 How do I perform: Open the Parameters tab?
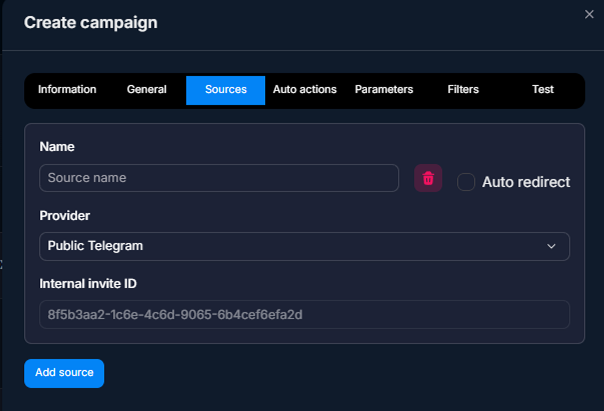coord(384,89)
